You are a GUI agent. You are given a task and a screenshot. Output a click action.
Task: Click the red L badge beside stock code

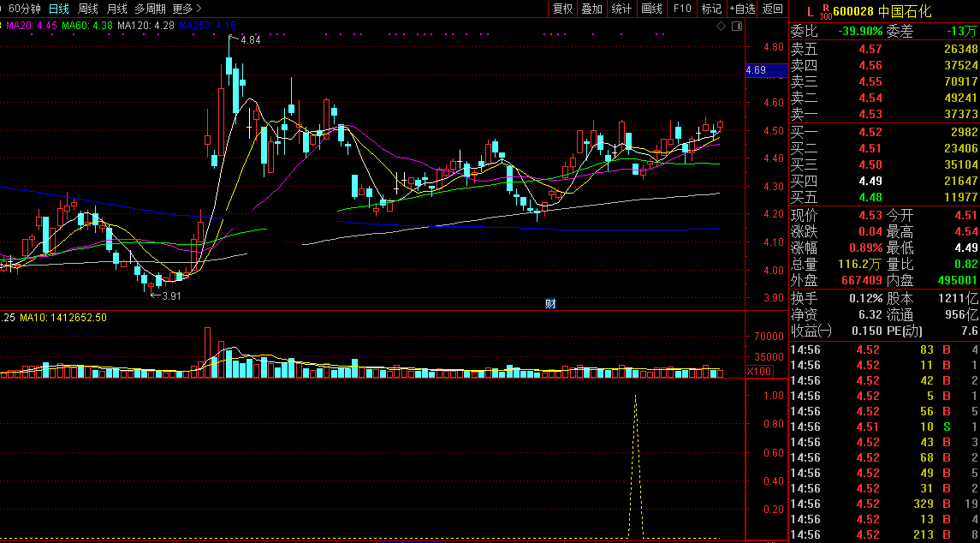tap(810, 11)
